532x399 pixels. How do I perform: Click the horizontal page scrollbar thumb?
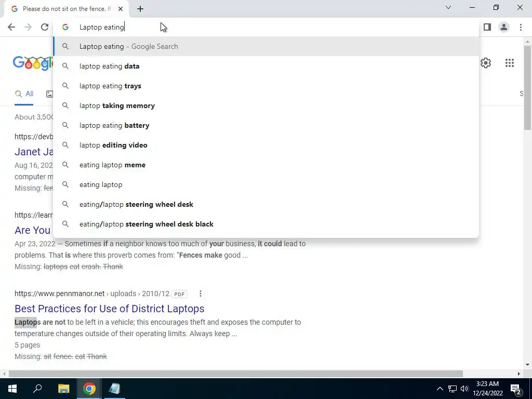coord(235,374)
